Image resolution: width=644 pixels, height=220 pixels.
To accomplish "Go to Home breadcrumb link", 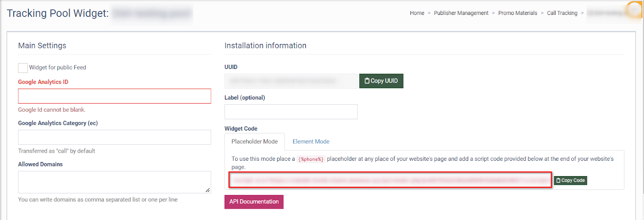I will pos(417,13).
